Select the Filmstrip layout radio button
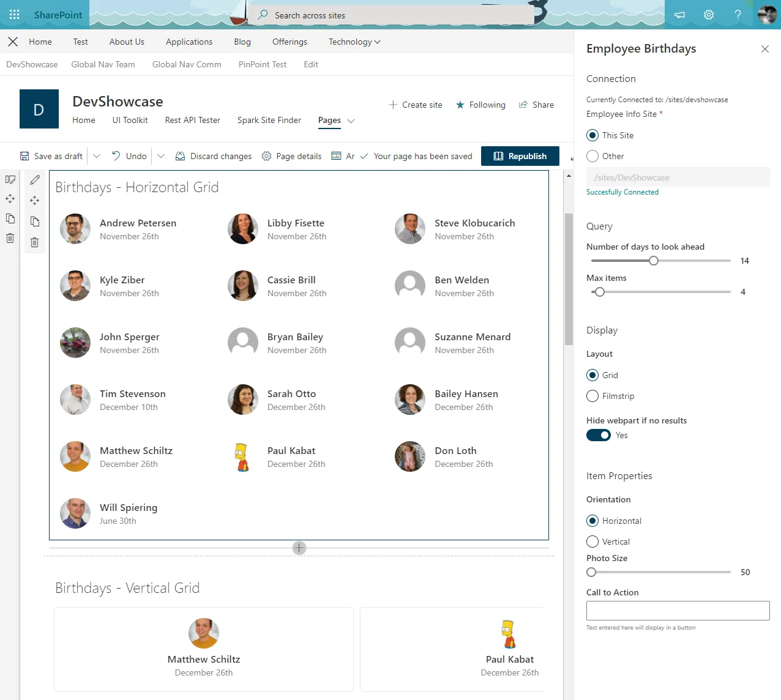The image size is (781, 700). [x=592, y=396]
